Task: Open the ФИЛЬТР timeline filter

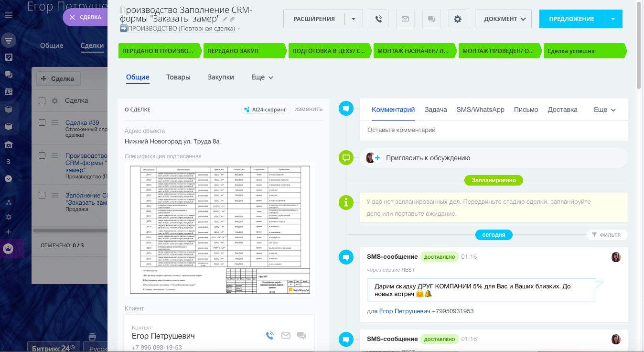Action: coord(607,235)
